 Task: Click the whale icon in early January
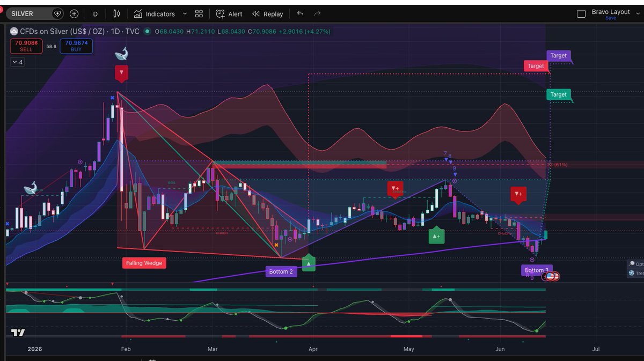[x=31, y=189]
